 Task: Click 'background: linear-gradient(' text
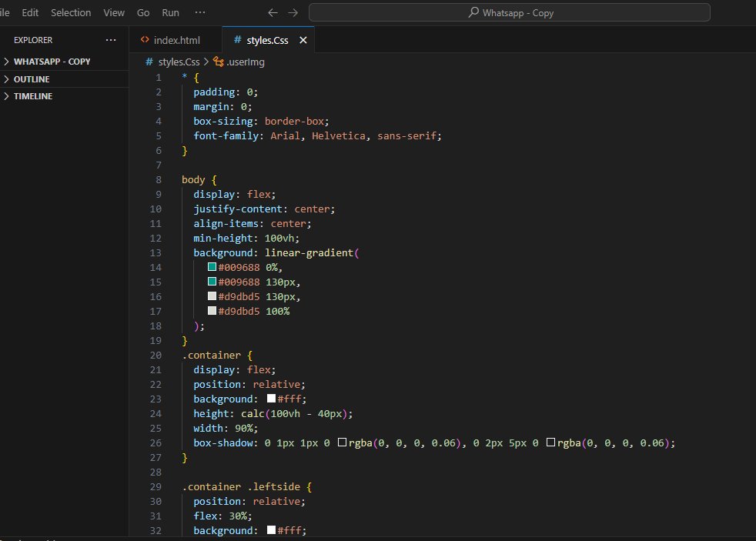[276, 253]
